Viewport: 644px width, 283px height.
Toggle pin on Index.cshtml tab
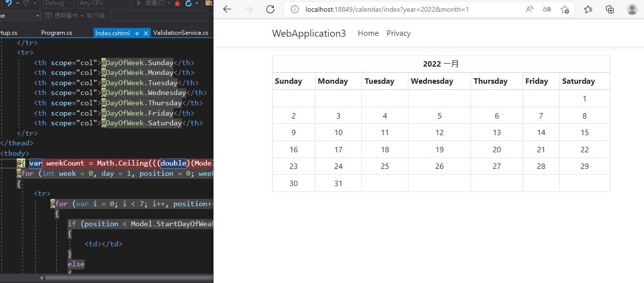pyautogui.click(x=137, y=33)
